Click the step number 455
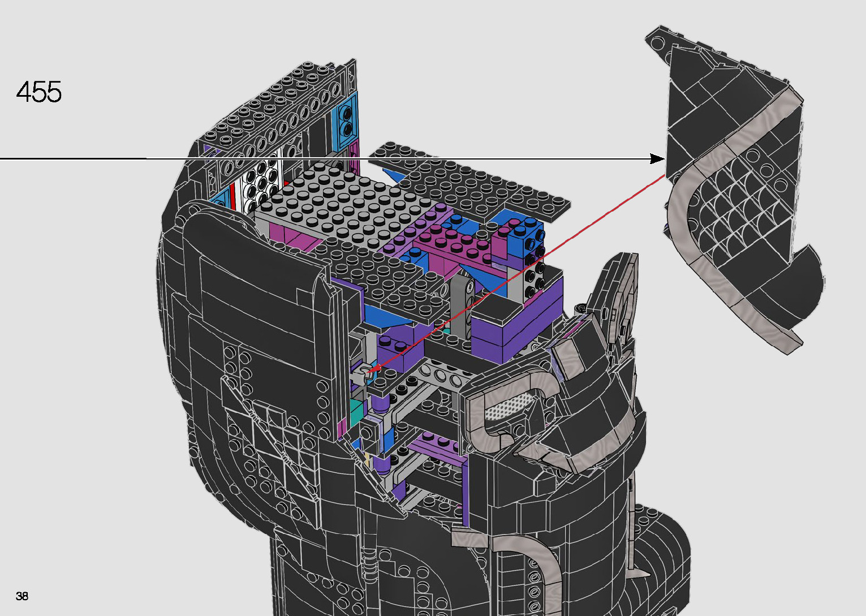Screen dimensions: 866x616 (x=39, y=92)
